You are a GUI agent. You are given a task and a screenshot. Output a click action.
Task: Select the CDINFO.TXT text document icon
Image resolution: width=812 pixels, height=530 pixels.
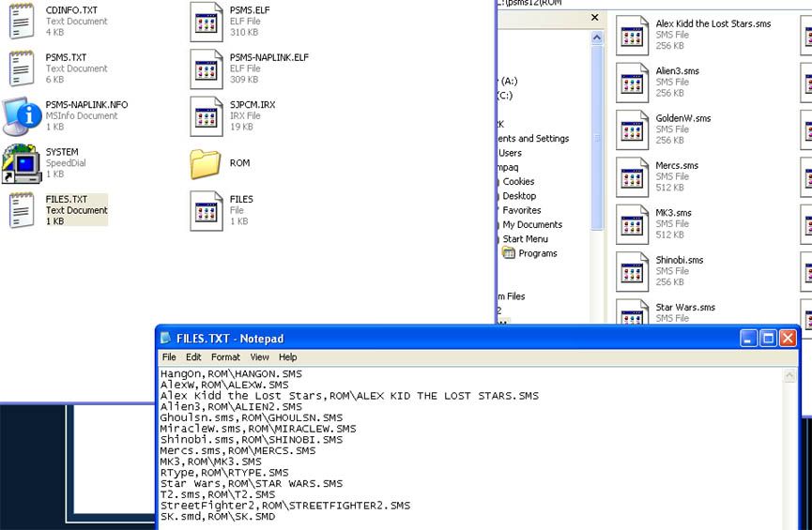[22, 22]
